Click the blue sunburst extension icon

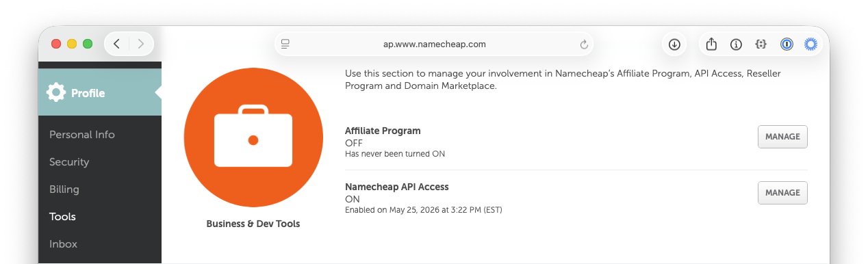(811, 44)
